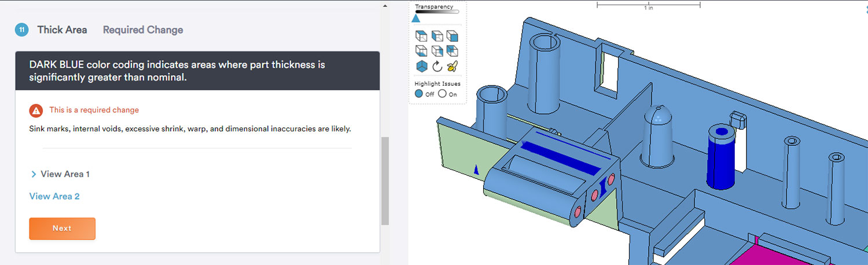Image resolution: width=868 pixels, height=265 pixels.
Task: Open the Thick Area tab
Action: [x=62, y=30]
